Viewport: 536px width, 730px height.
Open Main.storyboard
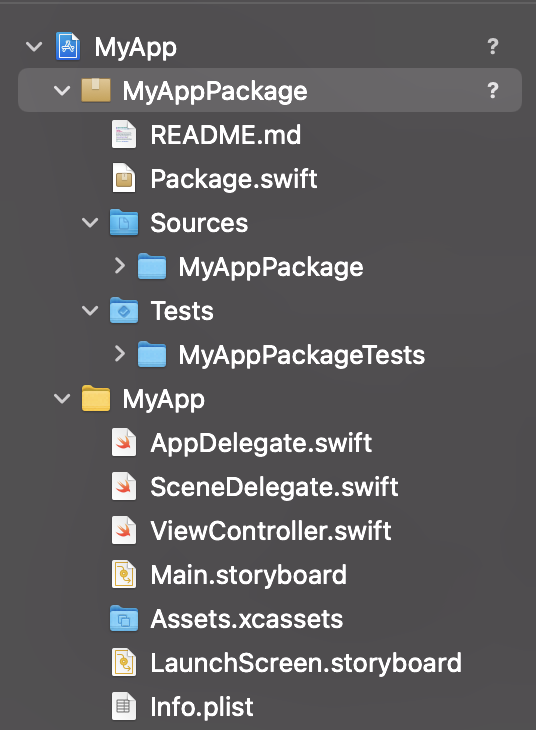coord(248,575)
